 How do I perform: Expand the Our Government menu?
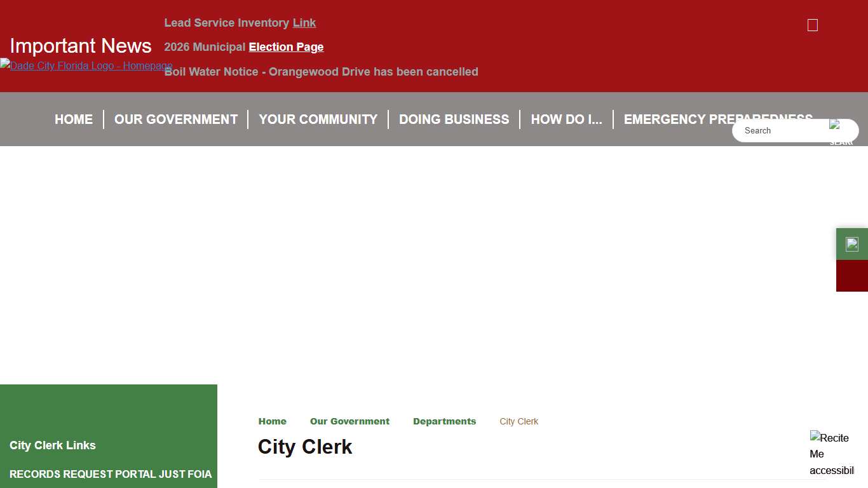coord(176,119)
